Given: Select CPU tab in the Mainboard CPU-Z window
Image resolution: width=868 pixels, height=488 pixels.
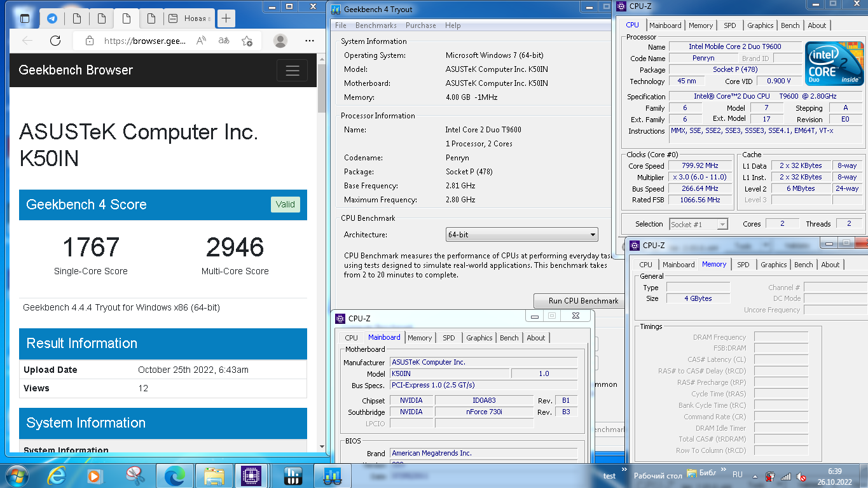Looking at the screenshot, I should [x=351, y=338].
